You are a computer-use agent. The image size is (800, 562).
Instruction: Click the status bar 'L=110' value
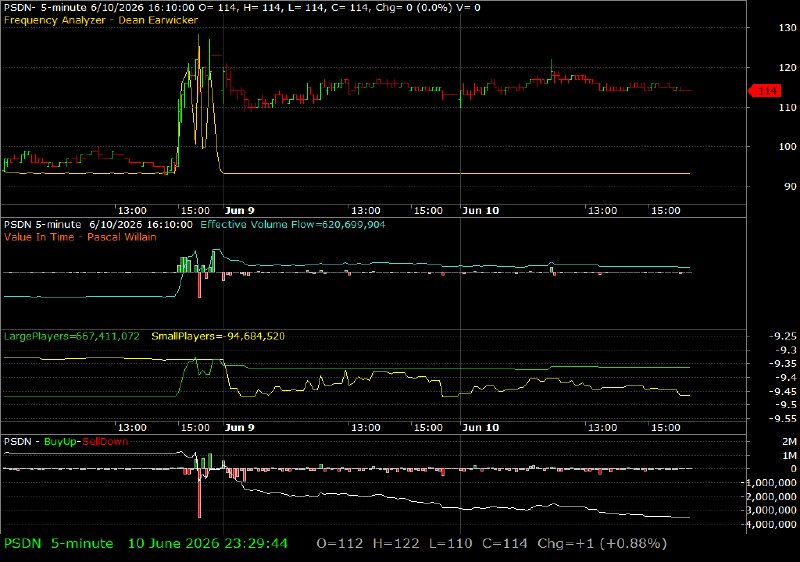(451, 544)
